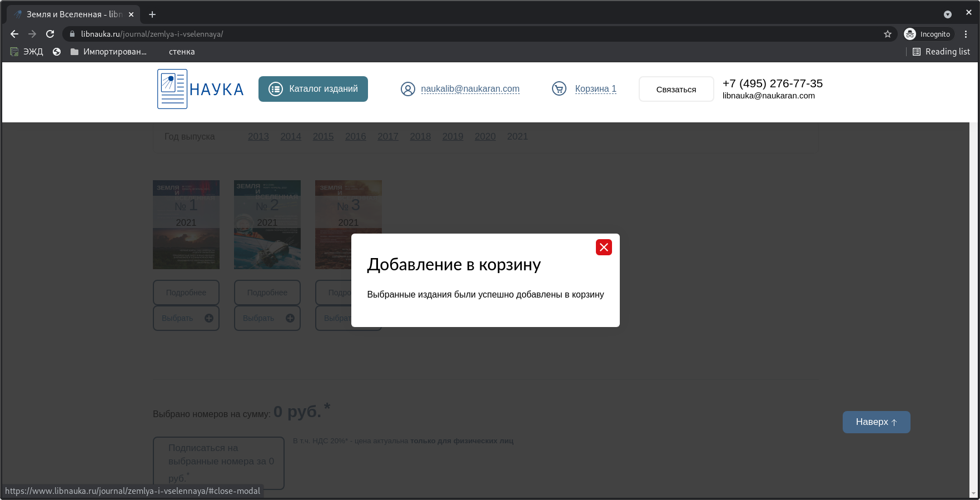Click 'Выбрать' under issue № 2
Screen dimensions: 980x500
(267, 318)
